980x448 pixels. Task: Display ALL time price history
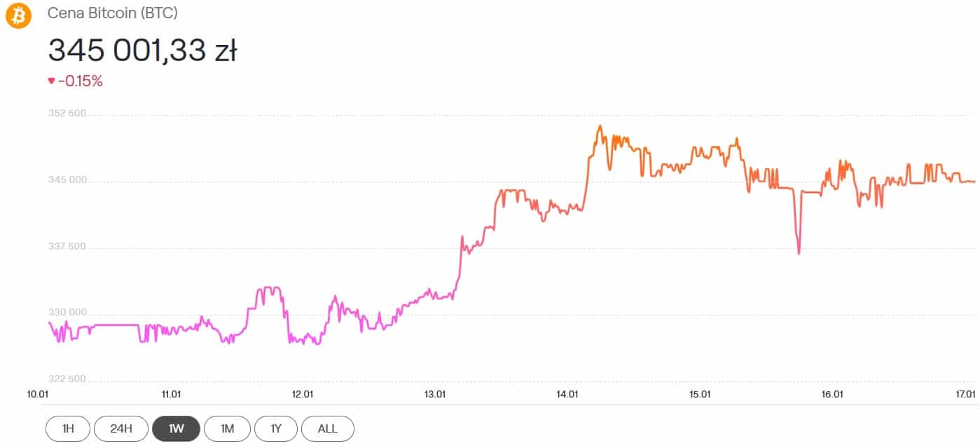[328, 428]
